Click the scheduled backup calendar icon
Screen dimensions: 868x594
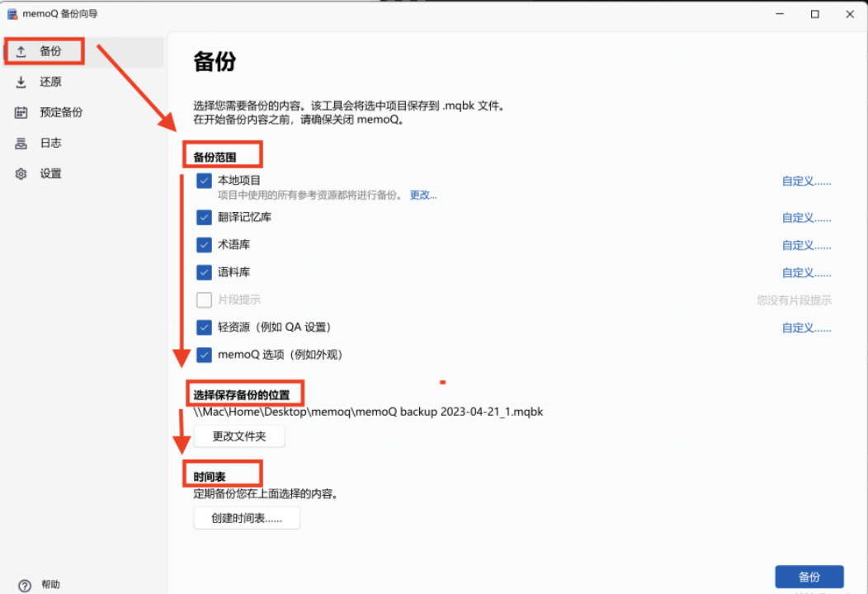pyautogui.click(x=21, y=112)
